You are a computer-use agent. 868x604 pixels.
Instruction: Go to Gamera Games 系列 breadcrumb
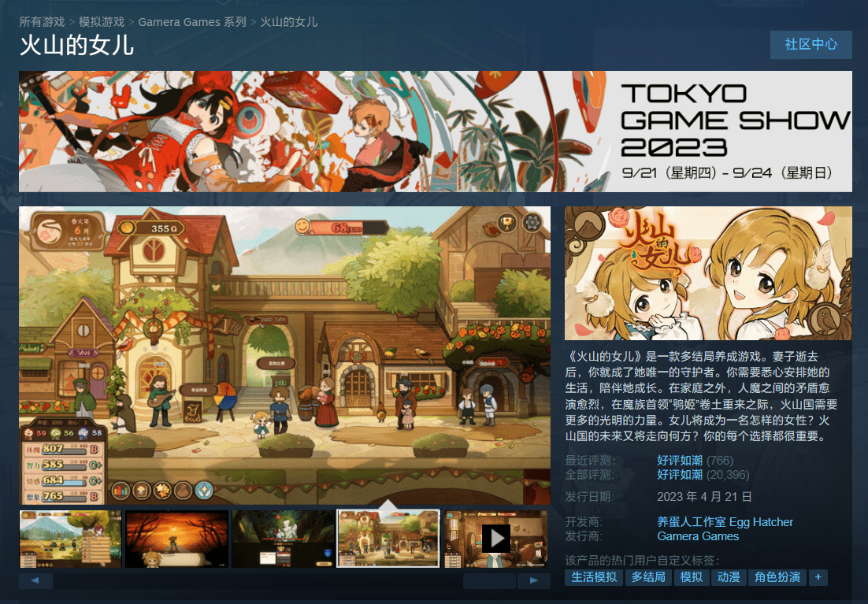(192, 22)
